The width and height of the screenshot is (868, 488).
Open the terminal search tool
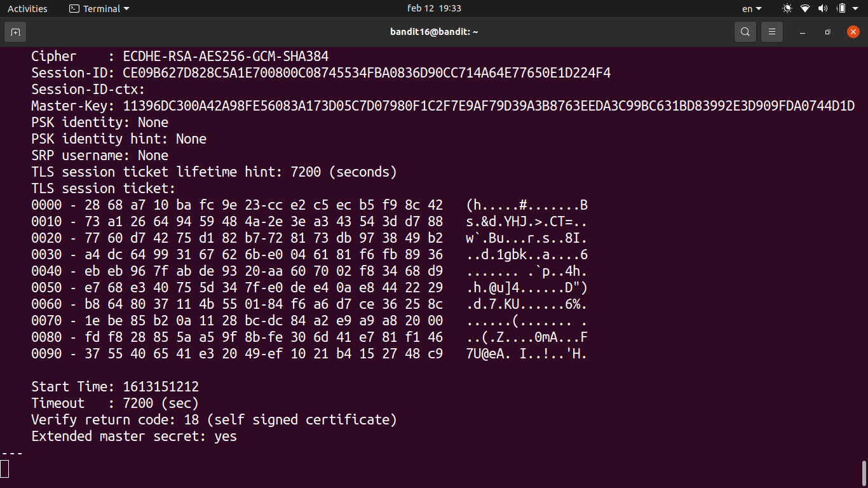[745, 32]
